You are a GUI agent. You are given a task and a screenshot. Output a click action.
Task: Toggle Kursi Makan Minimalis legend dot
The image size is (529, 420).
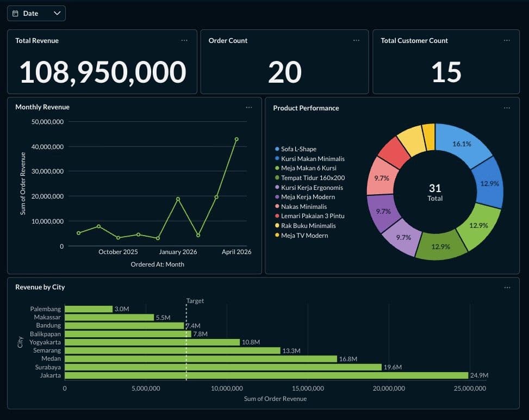click(277, 158)
